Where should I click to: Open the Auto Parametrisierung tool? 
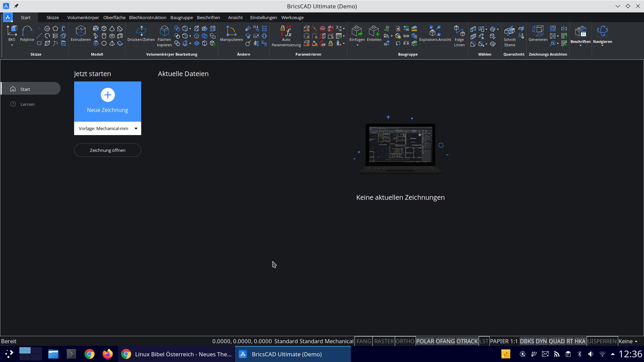[286, 35]
